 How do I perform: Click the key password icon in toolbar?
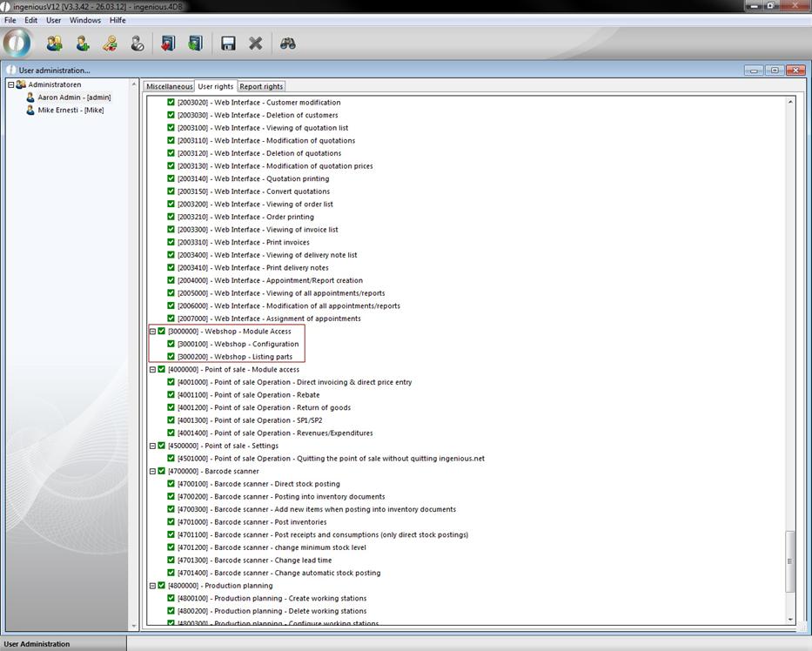click(110, 43)
